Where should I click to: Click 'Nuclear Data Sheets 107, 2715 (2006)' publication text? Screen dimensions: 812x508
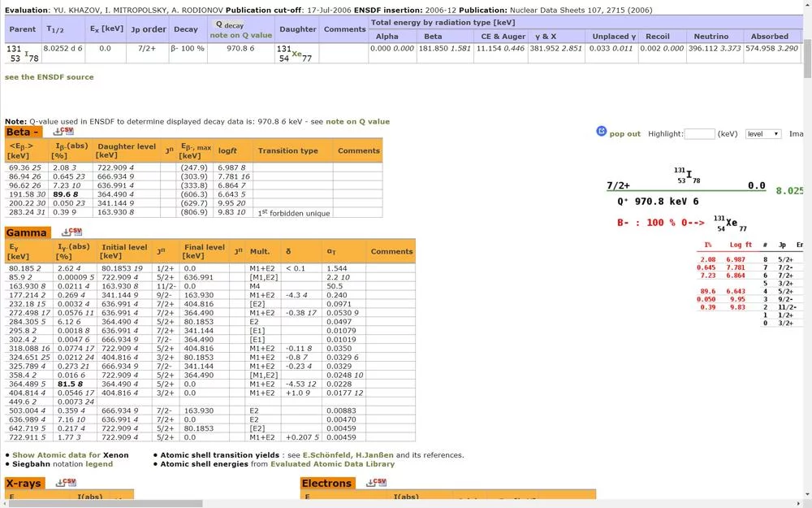[581, 10]
